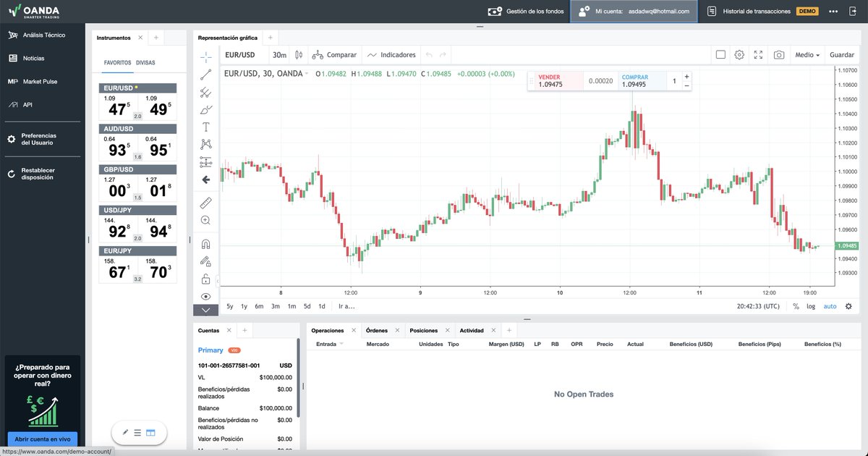Select the AUD/USD instrument tile
Image resolution: width=868 pixels, height=456 pixels.
pyautogui.click(x=137, y=142)
